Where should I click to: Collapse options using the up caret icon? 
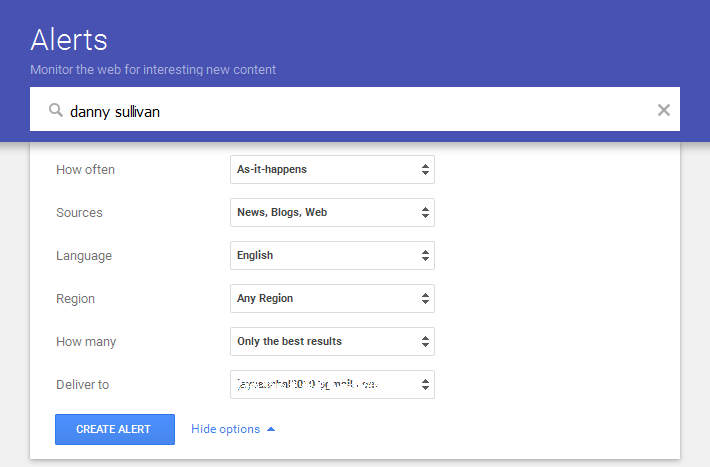(271, 429)
